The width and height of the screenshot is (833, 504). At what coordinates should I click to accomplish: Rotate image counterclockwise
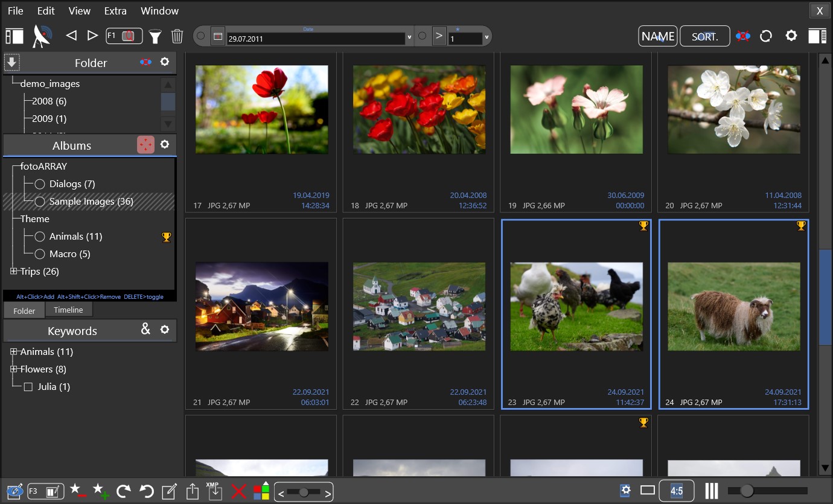tap(147, 491)
